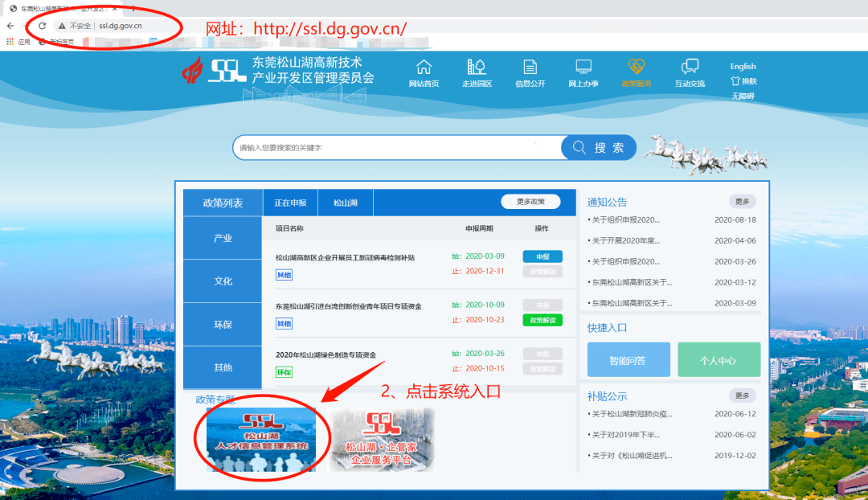Click the 更多政策 button

pos(530,202)
